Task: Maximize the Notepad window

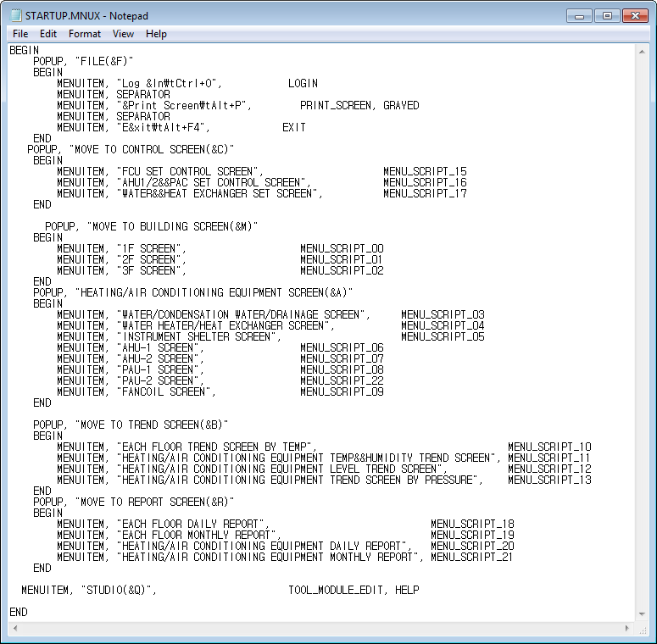Action: pyautogui.click(x=607, y=16)
